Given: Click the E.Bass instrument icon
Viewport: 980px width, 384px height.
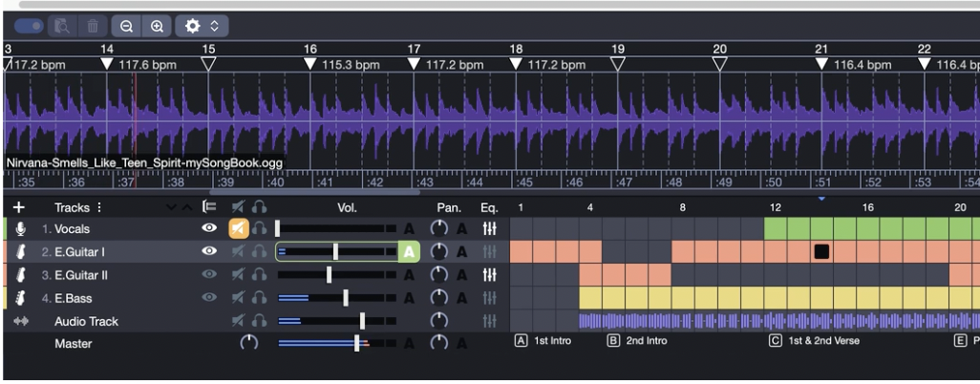Looking at the screenshot, I should pos(21,298).
